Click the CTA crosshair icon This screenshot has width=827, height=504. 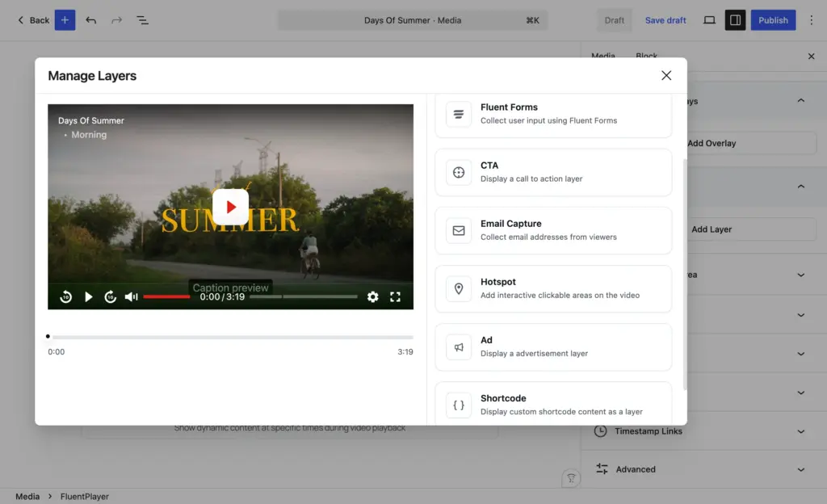click(459, 172)
